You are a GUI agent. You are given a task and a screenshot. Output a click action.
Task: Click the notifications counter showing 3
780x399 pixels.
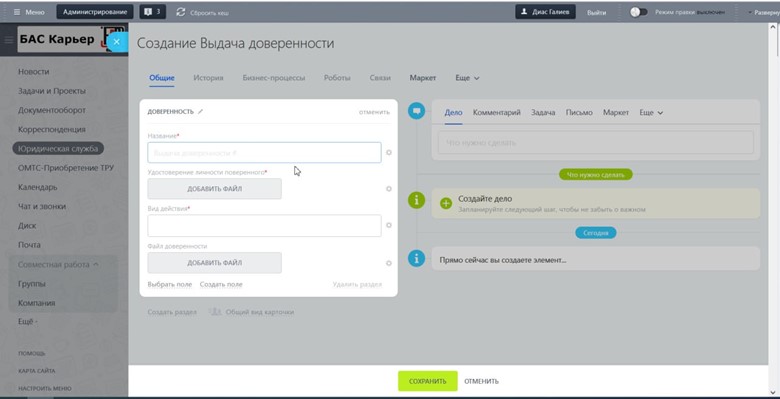click(x=153, y=12)
